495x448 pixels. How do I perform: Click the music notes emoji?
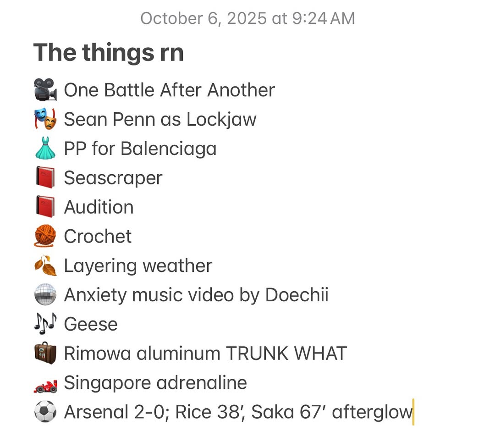coord(45,324)
